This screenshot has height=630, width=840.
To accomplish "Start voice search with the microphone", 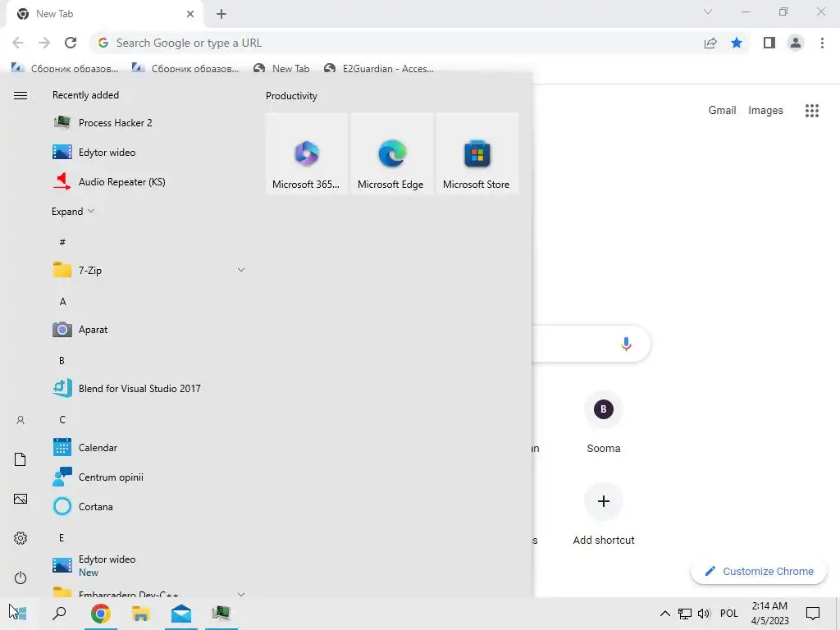I will [x=626, y=344].
